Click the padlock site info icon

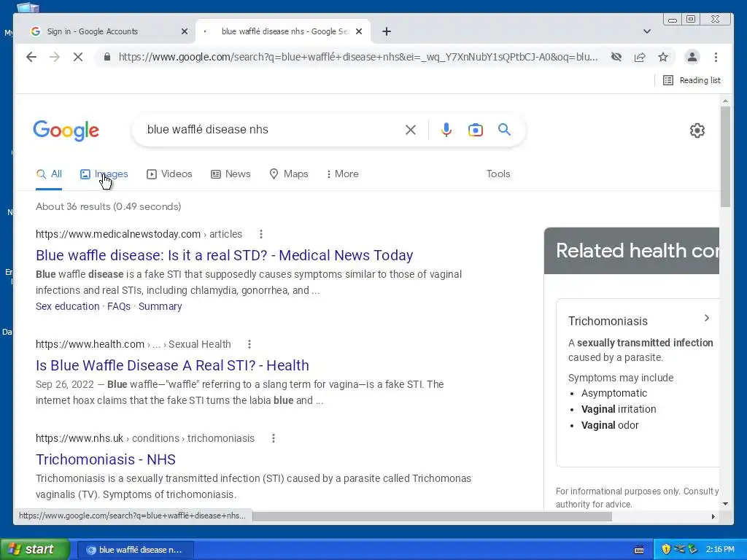coord(107,57)
